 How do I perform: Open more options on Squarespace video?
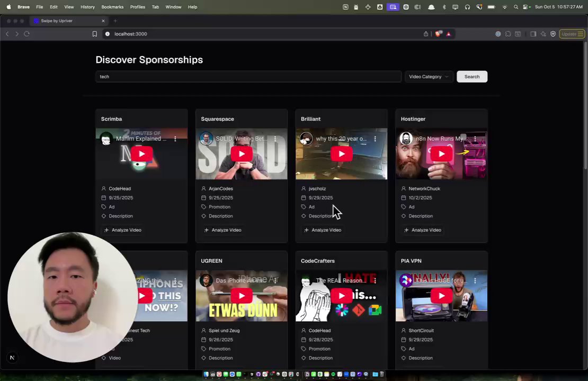click(275, 139)
